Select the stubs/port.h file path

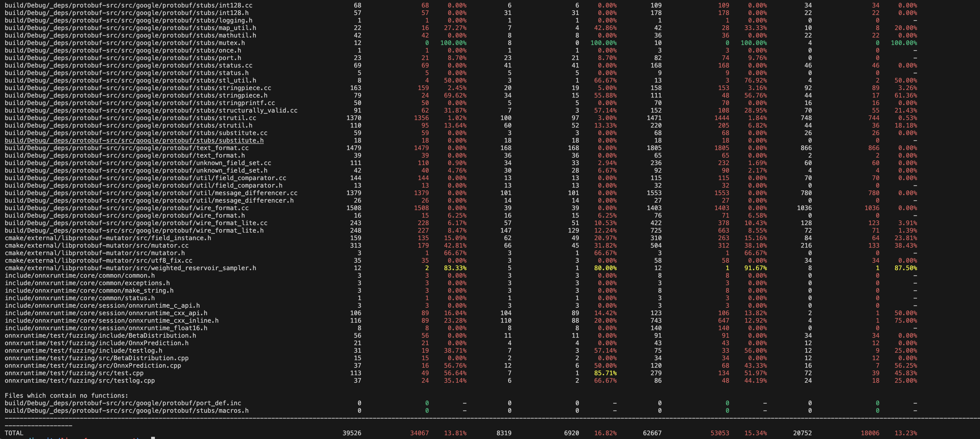coord(123,58)
